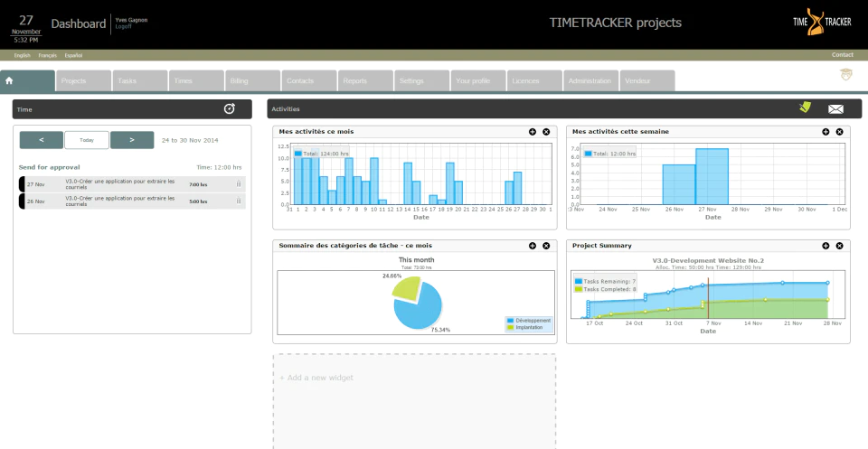868x449 pixels.
Task: Click the options icon on 26 Nov entry
Action: pos(239,201)
